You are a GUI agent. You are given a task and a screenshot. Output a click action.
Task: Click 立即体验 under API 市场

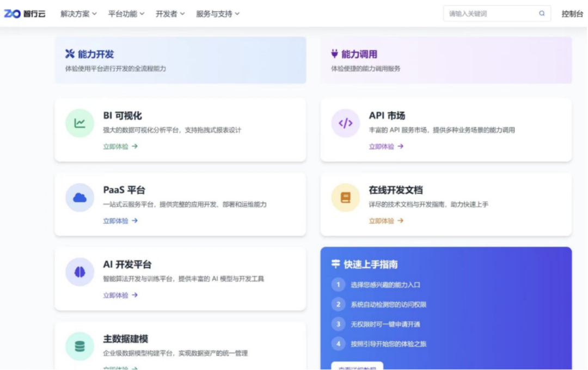click(x=381, y=146)
